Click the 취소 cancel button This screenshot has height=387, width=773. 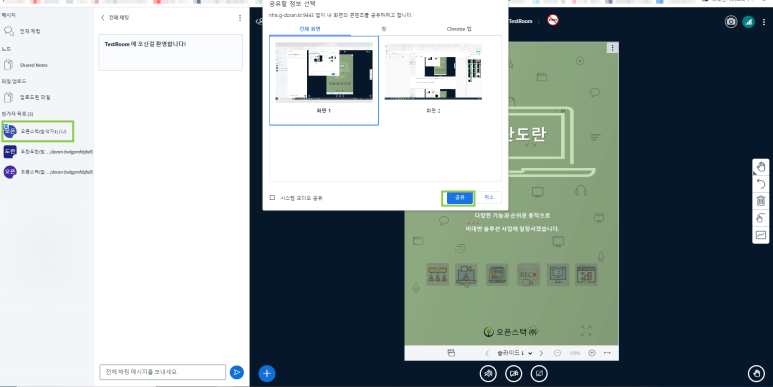[x=489, y=197]
